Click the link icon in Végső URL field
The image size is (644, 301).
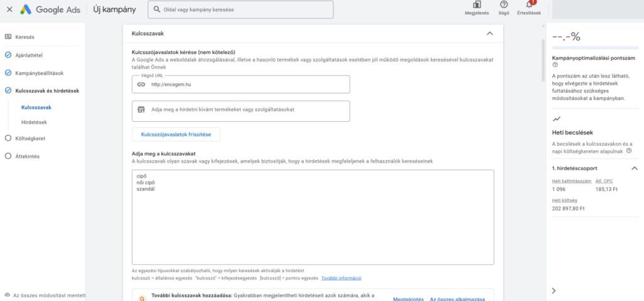(x=141, y=84)
